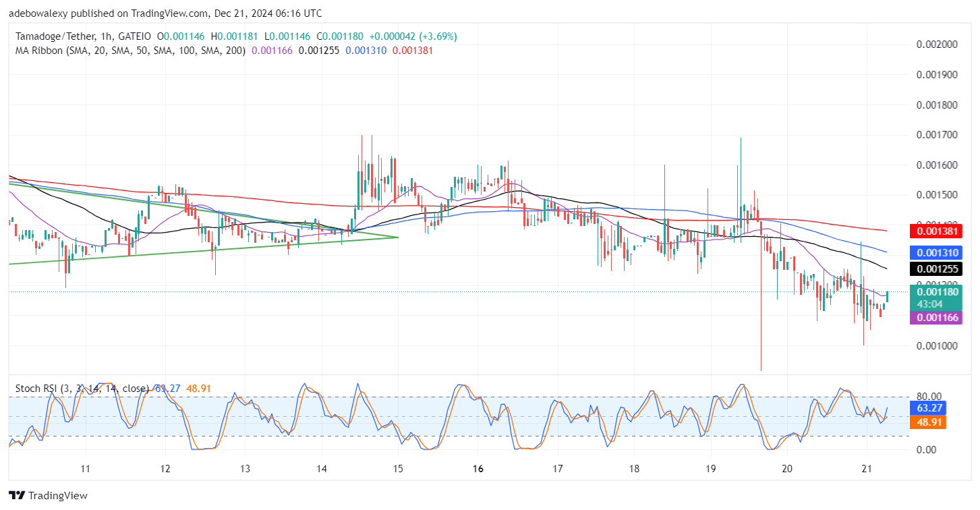Click date 12 on the time axis

(x=165, y=468)
